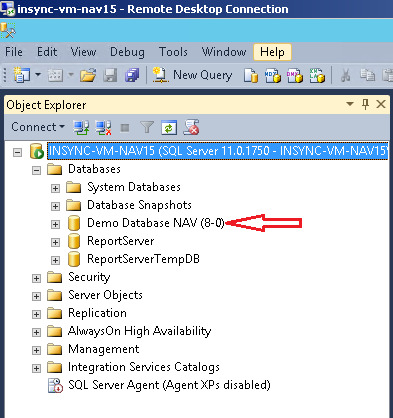The image size is (393, 418).
Task: Open the Debug menu
Action: [x=127, y=52]
